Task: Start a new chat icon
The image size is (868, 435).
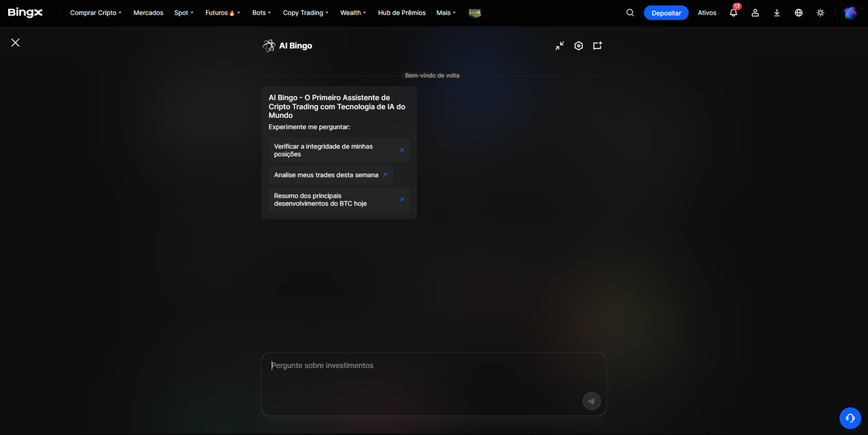Action: tap(597, 45)
